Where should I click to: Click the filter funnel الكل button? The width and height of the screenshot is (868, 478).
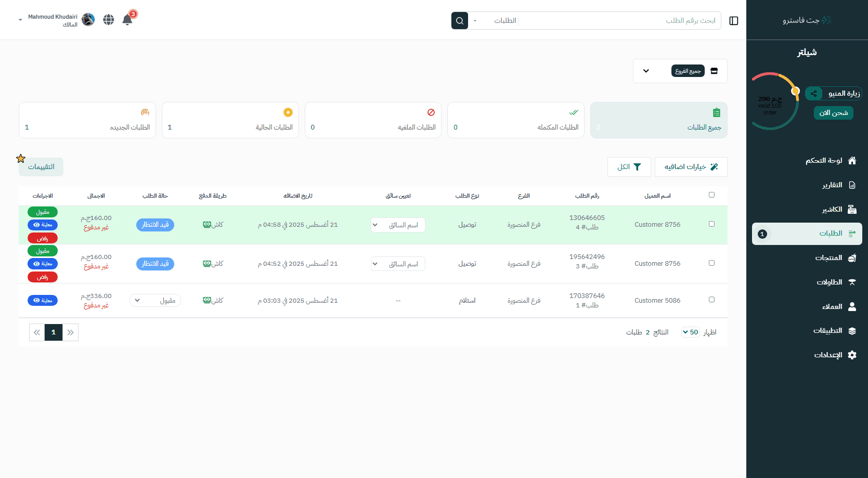tap(629, 167)
